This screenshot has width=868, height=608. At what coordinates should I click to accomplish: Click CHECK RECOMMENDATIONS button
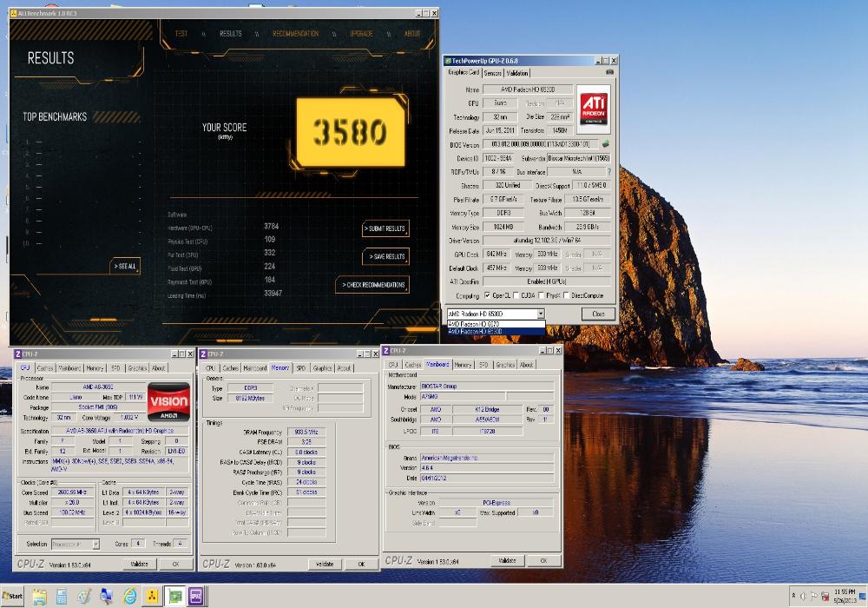coord(372,285)
